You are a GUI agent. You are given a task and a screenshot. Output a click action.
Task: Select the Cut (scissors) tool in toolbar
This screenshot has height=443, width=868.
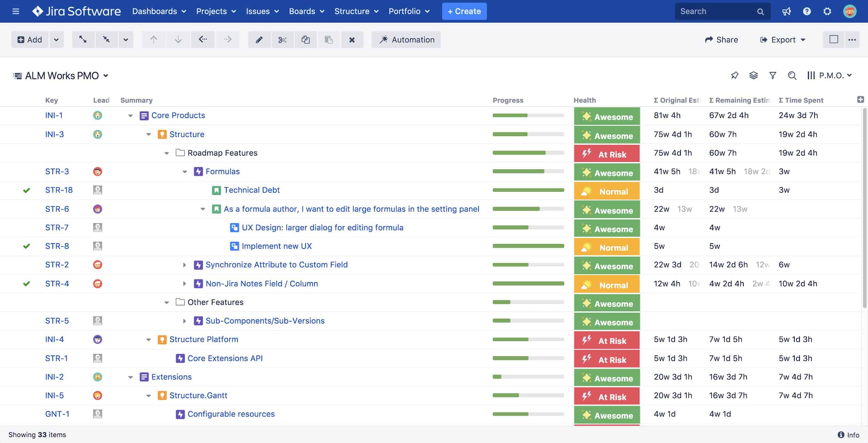point(283,40)
